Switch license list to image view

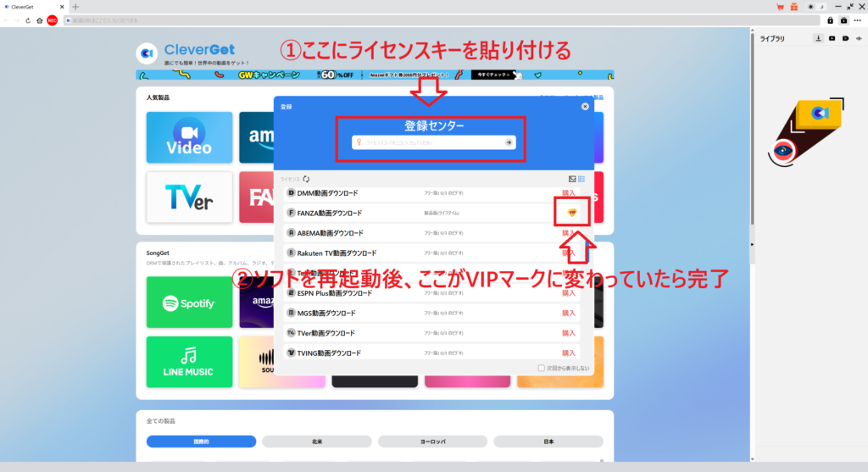(572, 179)
